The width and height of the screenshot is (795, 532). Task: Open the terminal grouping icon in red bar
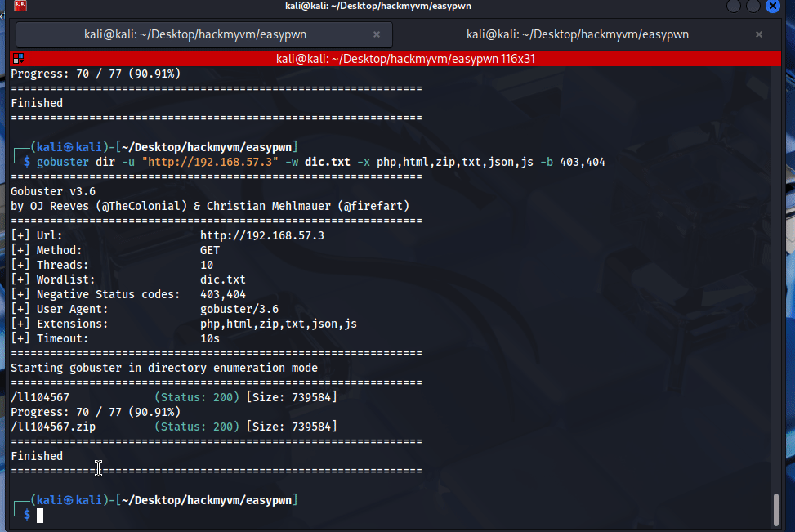(x=18, y=59)
